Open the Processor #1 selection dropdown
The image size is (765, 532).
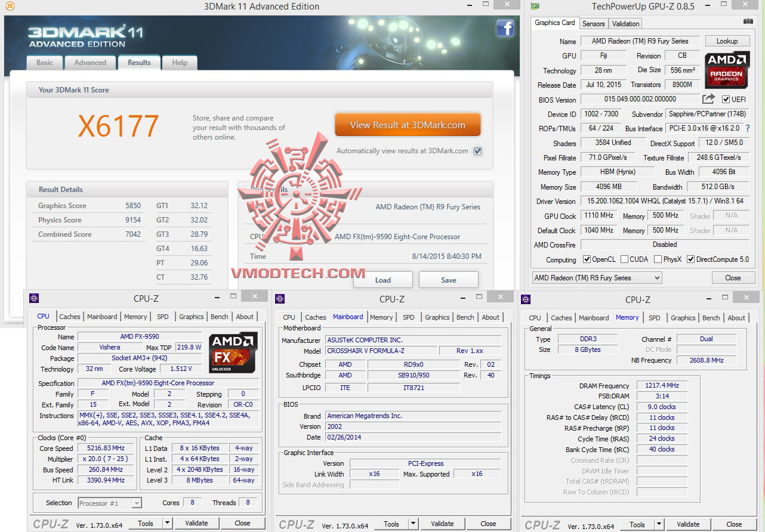135,503
